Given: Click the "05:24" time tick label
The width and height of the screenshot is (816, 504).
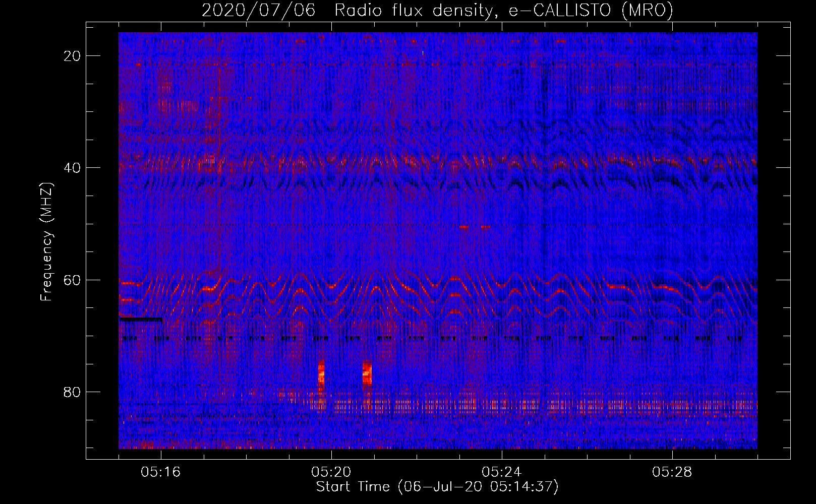Looking at the screenshot, I should click(x=502, y=472).
